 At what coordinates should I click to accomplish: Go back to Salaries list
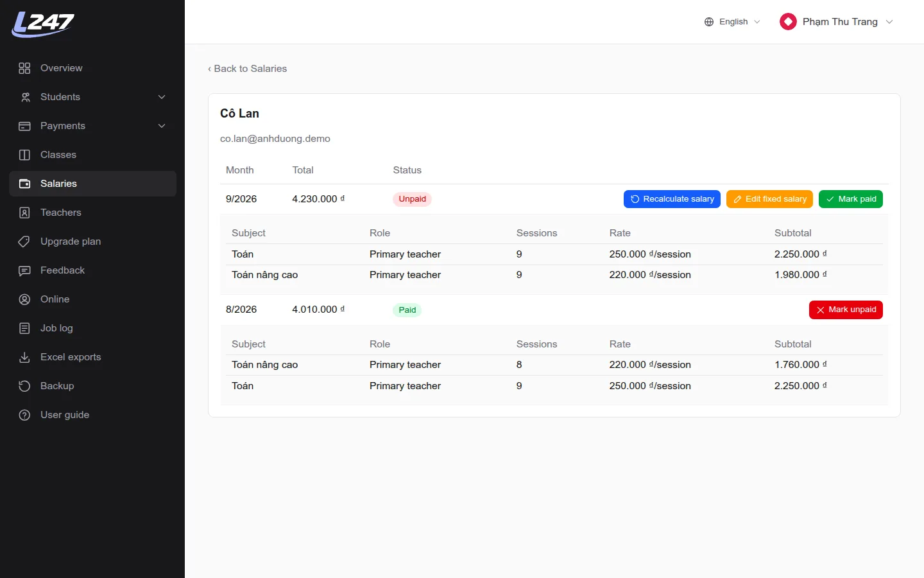[x=247, y=69]
